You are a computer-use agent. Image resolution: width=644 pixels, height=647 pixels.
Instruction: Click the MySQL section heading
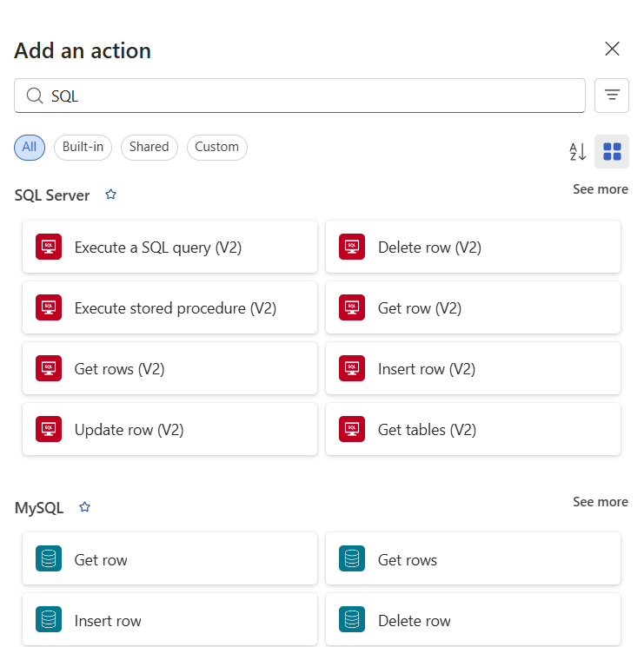pos(39,508)
